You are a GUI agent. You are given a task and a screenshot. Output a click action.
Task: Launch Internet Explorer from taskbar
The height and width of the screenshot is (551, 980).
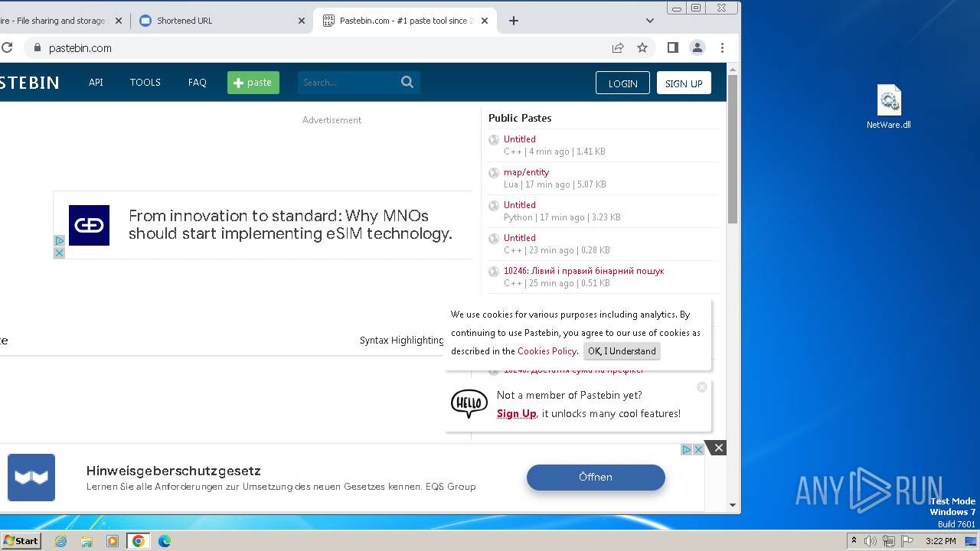pyautogui.click(x=60, y=541)
